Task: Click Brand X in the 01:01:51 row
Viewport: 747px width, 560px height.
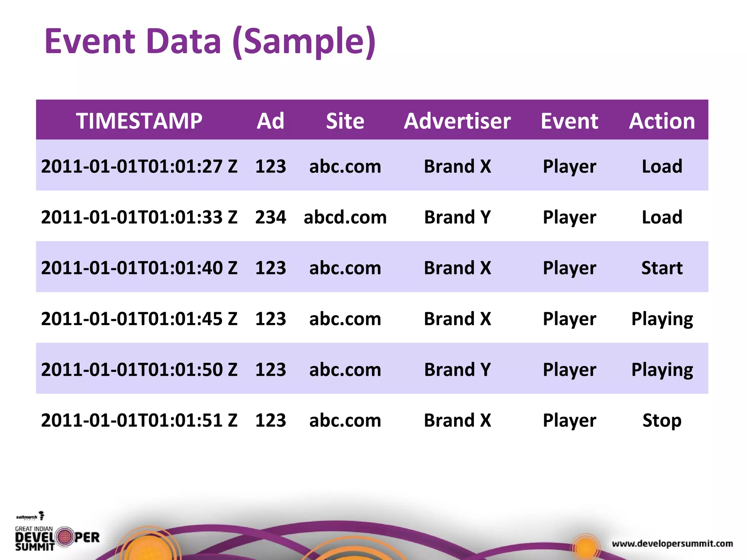Action: [x=457, y=420]
